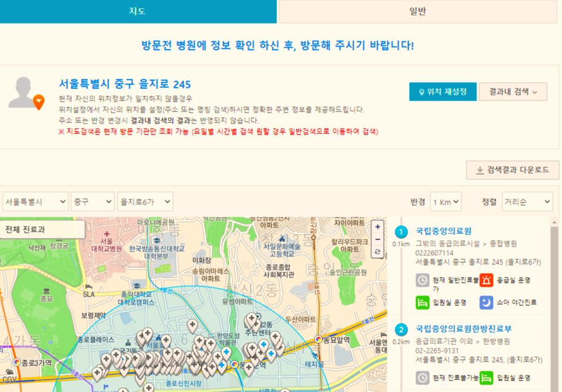The image size is (562, 392).
Task: Click the 종로신진시장 map label
Action: coord(183,383)
